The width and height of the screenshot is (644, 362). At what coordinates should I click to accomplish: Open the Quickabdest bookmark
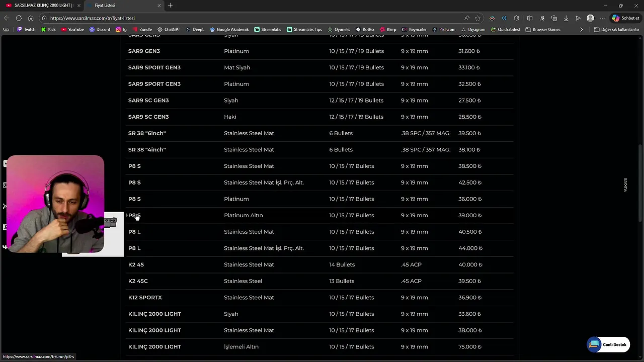(505, 30)
